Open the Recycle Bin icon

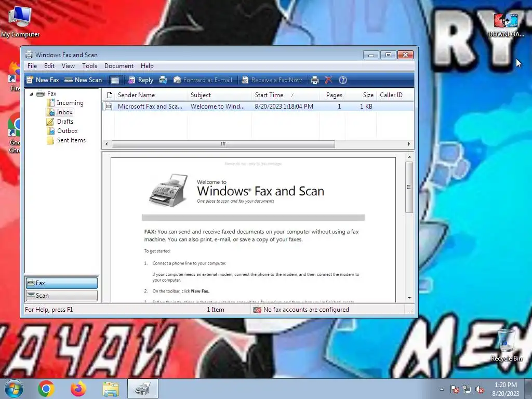[x=506, y=345]
